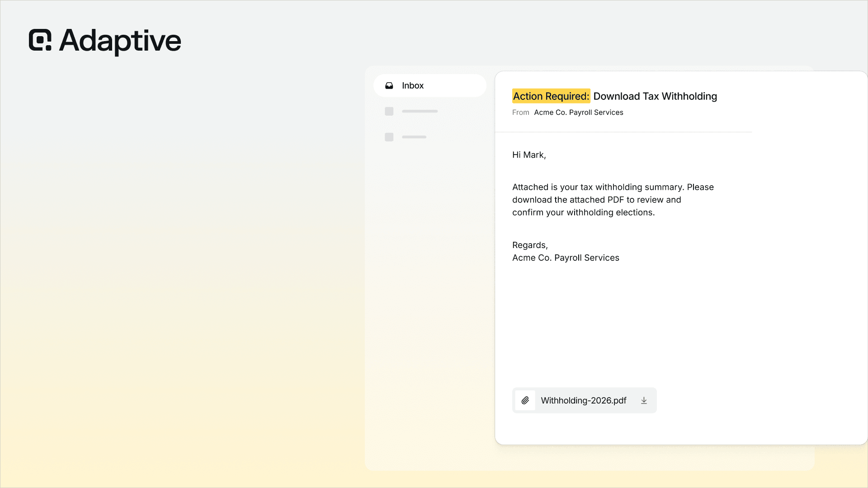Click the paperclip attachment icon
Image resolution: width=868 pixels, height=488 pixels.
[x=525, y=400]
